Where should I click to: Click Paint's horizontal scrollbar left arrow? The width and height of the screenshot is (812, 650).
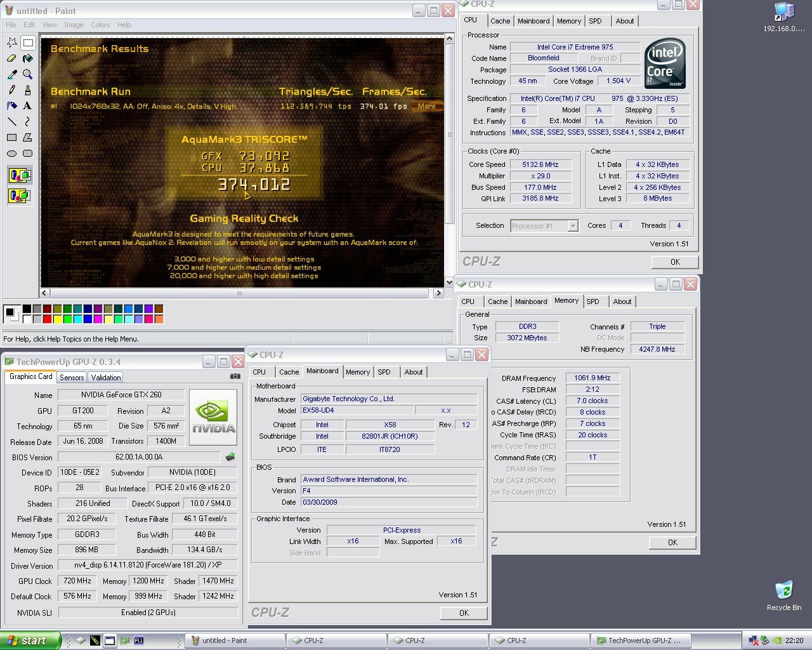pos(44,293)
